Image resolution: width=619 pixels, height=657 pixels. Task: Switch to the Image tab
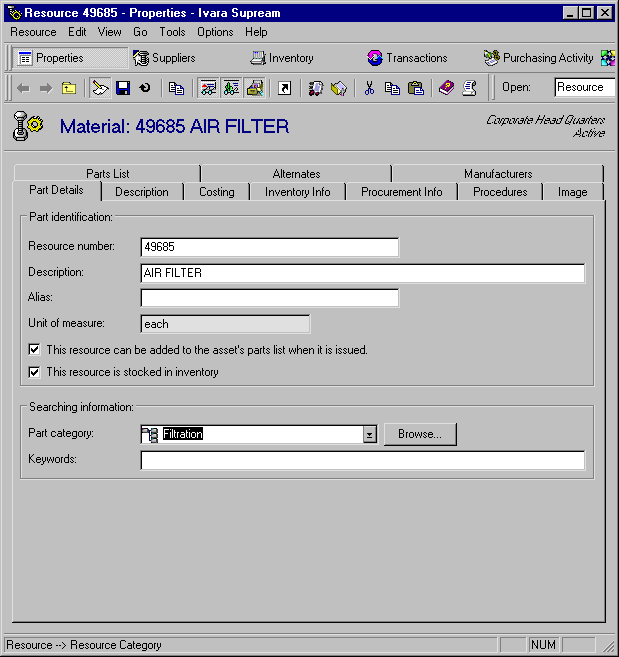tap(572, 192)
